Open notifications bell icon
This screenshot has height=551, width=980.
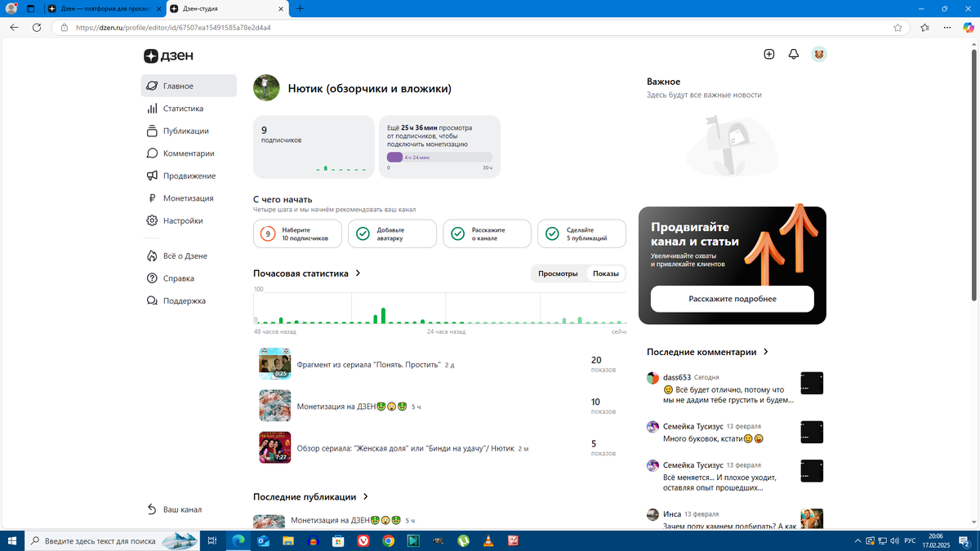pyautogui.click(x=794, y=54)
